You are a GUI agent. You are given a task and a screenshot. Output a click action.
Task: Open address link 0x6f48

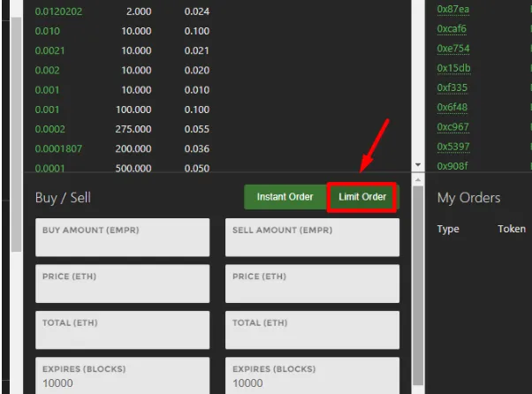(x=452, y=107)
